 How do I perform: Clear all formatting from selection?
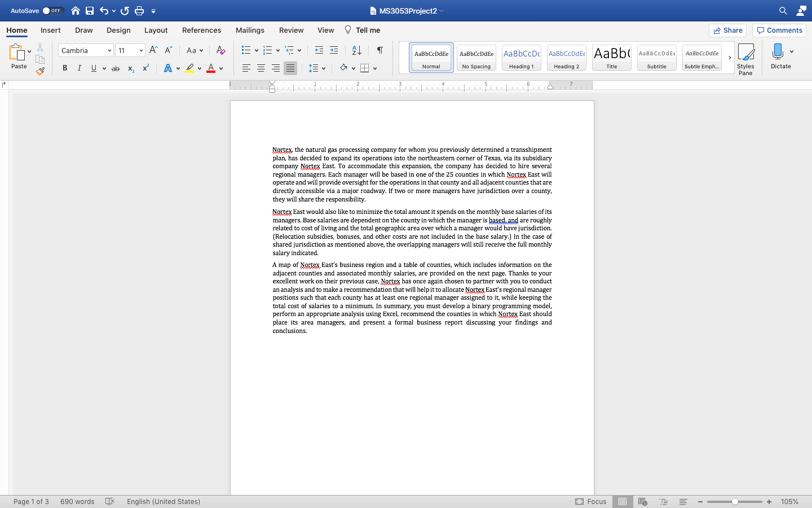pyautogui.click(x=221, y=50)
